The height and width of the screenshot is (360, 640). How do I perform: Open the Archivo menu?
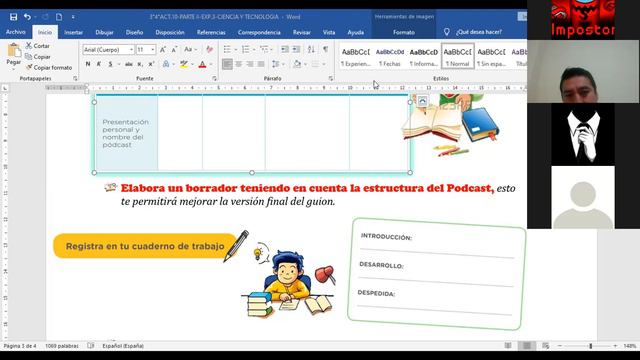click(16, 32)
